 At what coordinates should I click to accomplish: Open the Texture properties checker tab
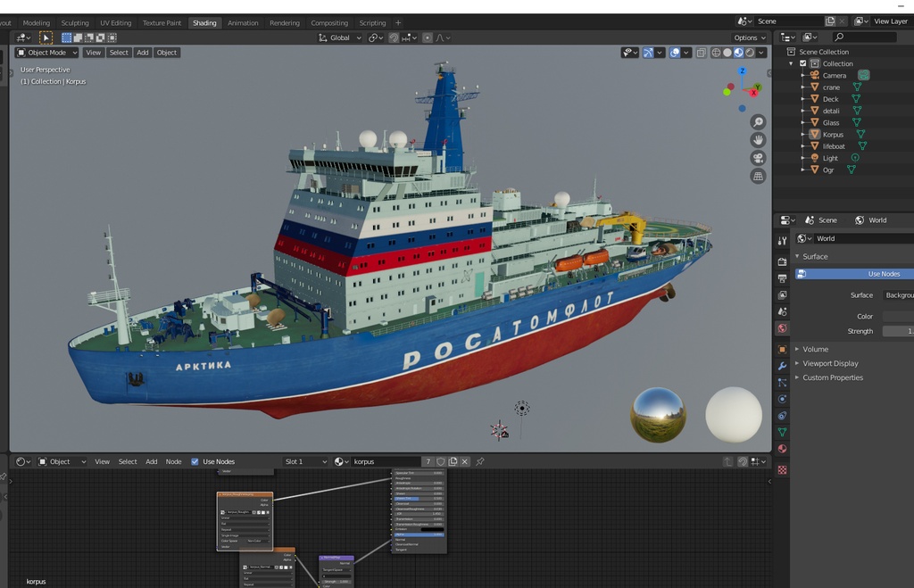click(x=782, y=469)
